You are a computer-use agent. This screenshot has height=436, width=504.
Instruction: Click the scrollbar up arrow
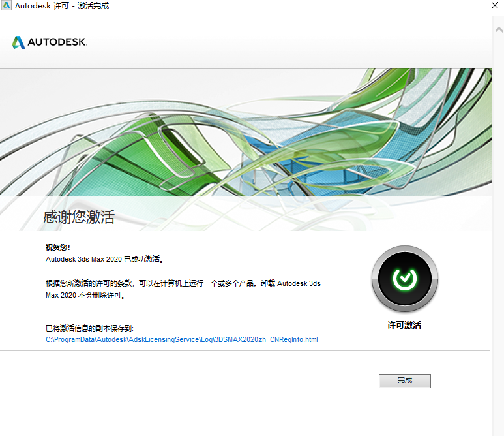coord(499,30)
